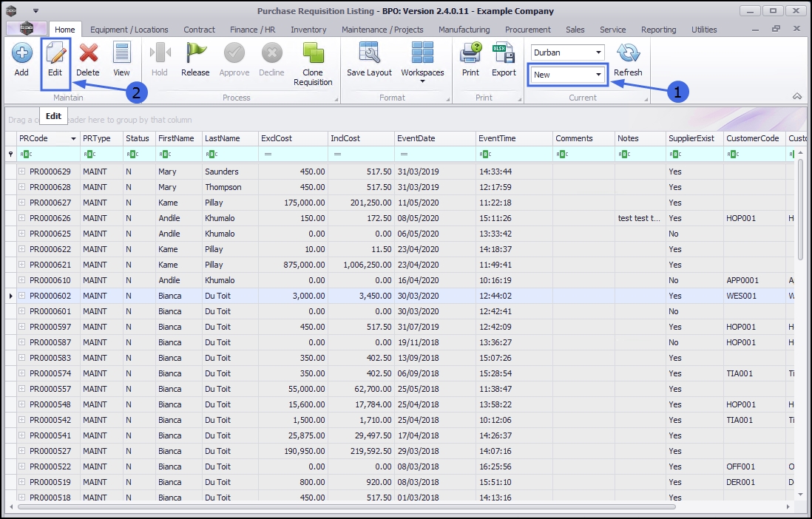812x519 pixels.
Task: Export the listing to XLSX
Action: (504, 54)
